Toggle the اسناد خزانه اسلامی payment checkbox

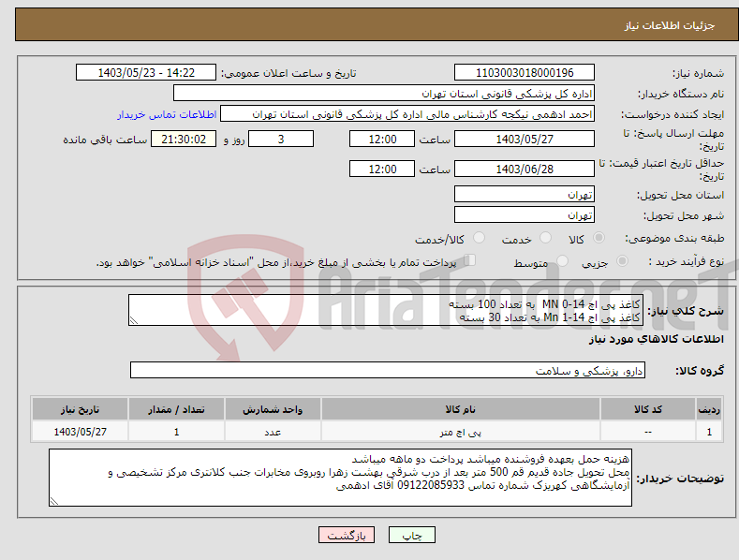(x=470, y=260)
